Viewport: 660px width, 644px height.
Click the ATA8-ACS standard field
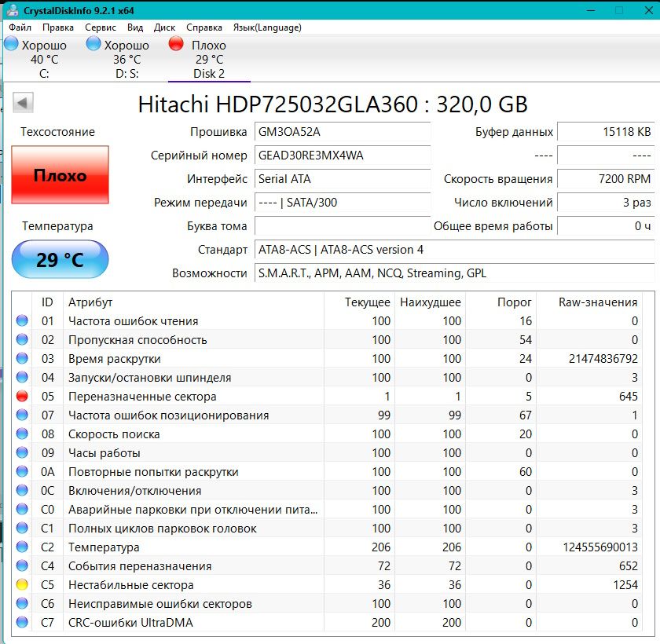pyautogui.click(x=455, y=250)
